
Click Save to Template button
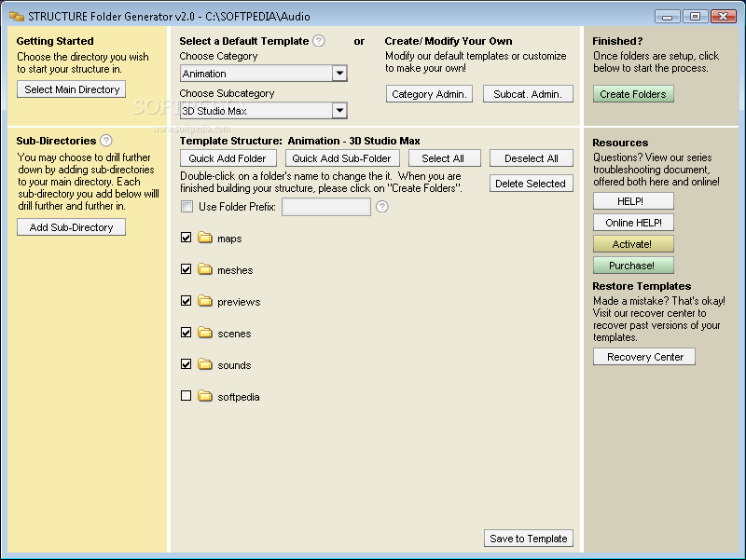click(529, 539)
